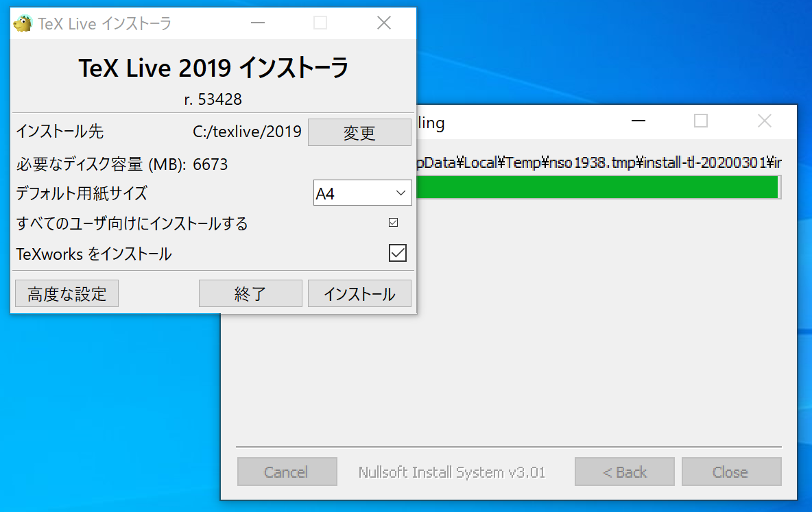Minimize the Nullsoft installer window

tap(638, 121)
